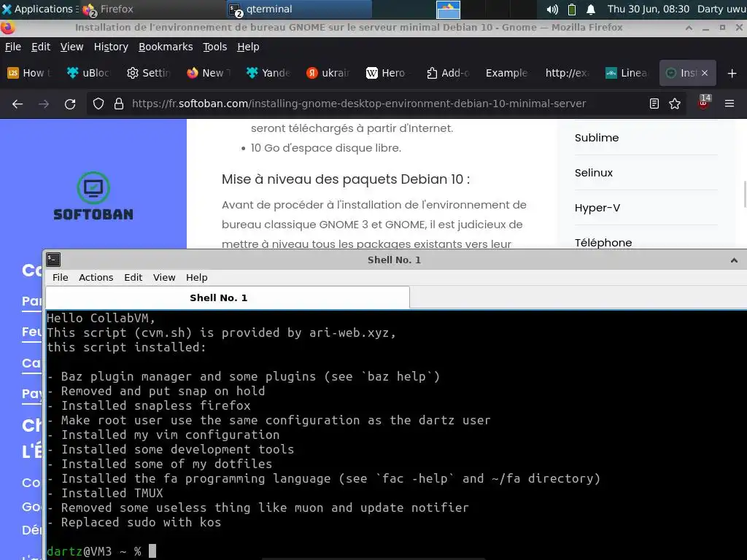Switch to the 'How t' browser tab

30,73
